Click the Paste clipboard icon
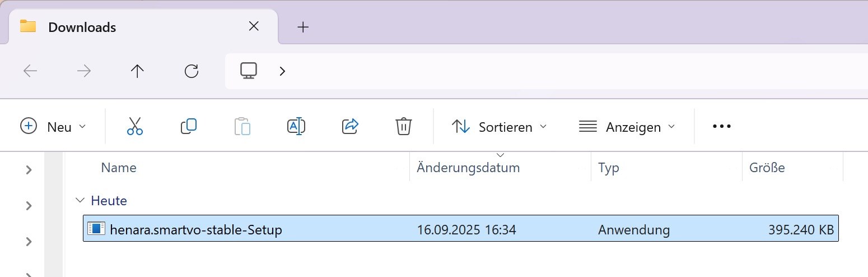Image resolution: width=868 pixels, height=277 pixels. coord(242,127)
